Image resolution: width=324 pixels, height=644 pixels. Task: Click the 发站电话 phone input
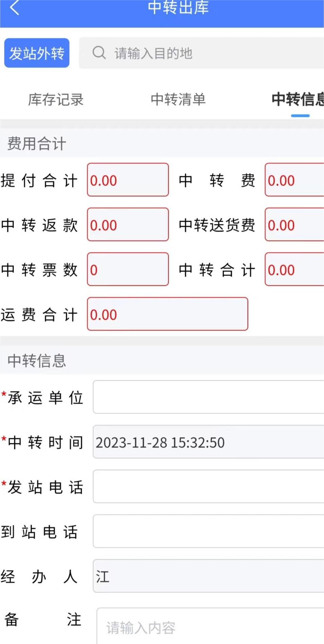coord(208,487)
